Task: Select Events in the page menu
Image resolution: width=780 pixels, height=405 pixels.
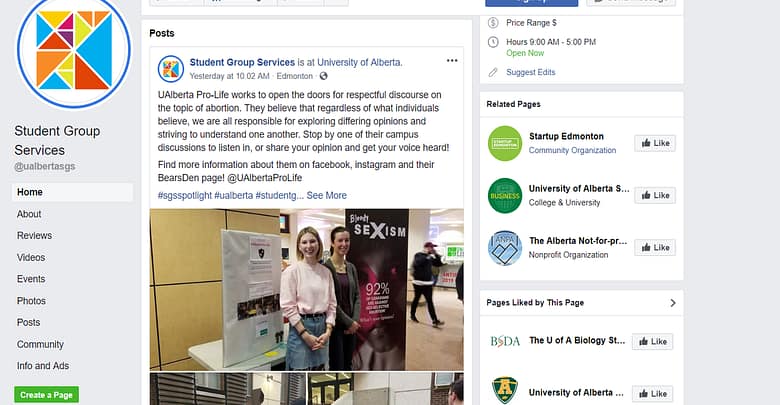Action: pyautogui.click(x=31, y=279)
